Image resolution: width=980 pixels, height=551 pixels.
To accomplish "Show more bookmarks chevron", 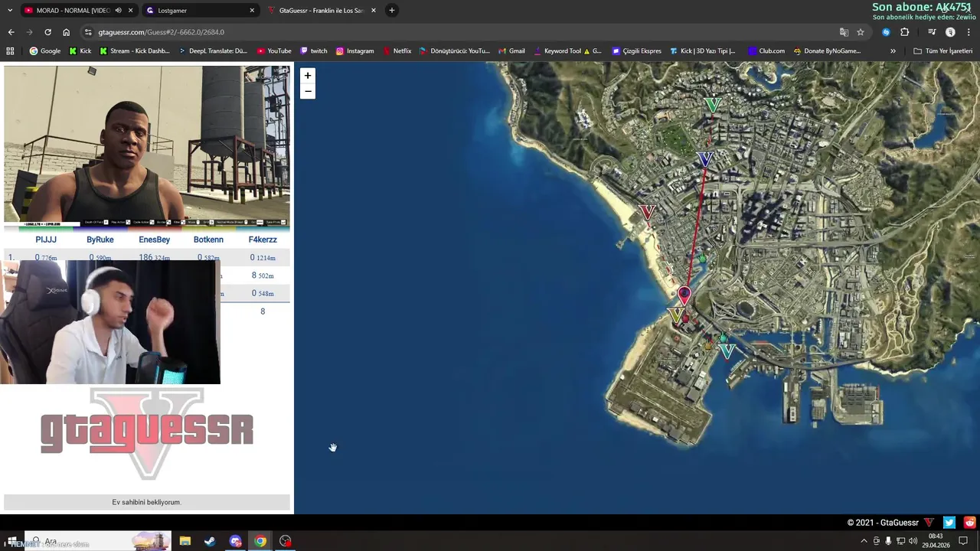I will 893,51.
